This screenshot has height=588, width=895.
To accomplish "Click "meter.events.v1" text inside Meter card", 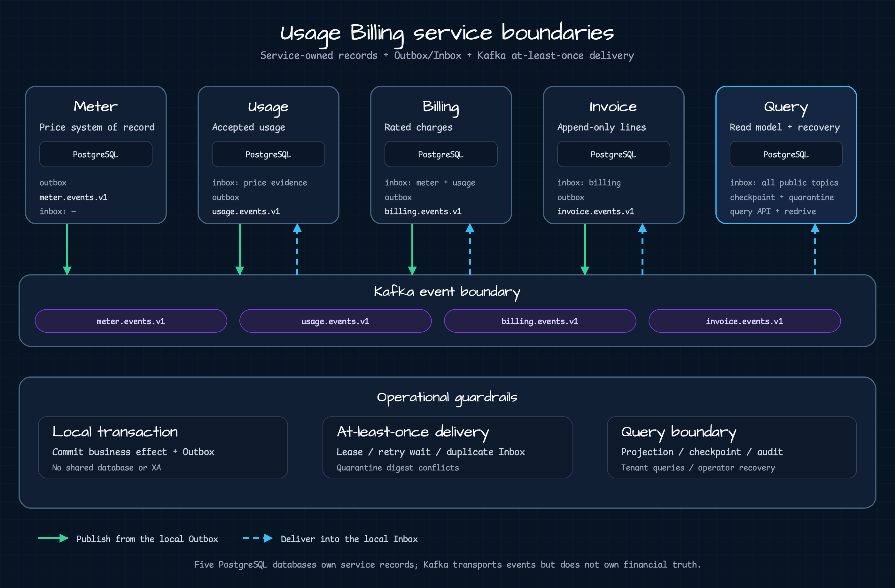I will point(73,197).
